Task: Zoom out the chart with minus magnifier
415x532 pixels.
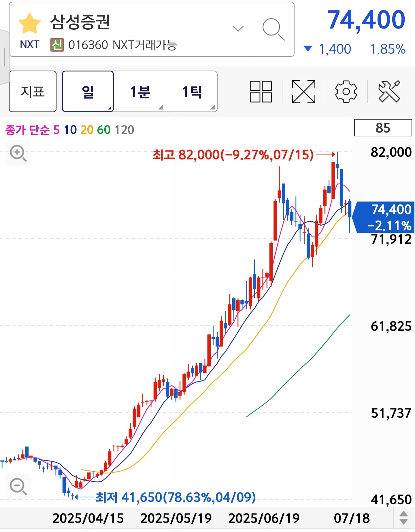Action: click(18, 486)
